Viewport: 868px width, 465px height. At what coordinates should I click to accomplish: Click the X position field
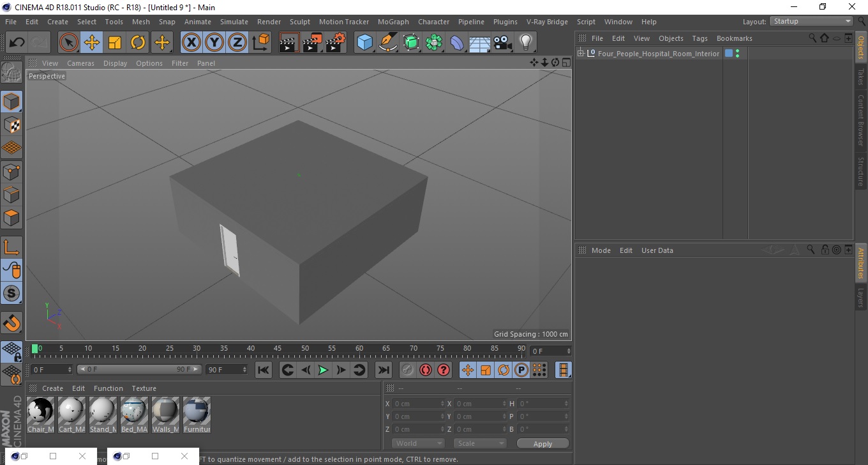418,404
